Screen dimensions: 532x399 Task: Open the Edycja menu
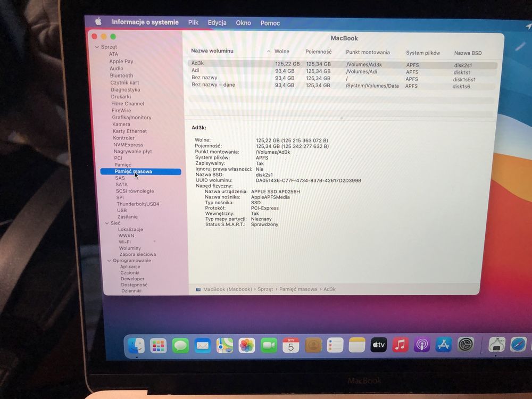point(217,23)
